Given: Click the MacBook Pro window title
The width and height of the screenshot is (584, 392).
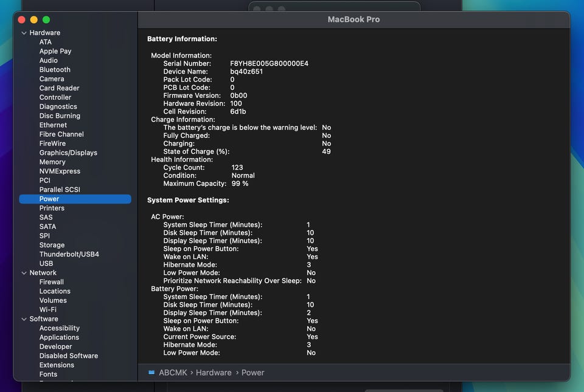Looking at the screenshot, I should point(353,19).
